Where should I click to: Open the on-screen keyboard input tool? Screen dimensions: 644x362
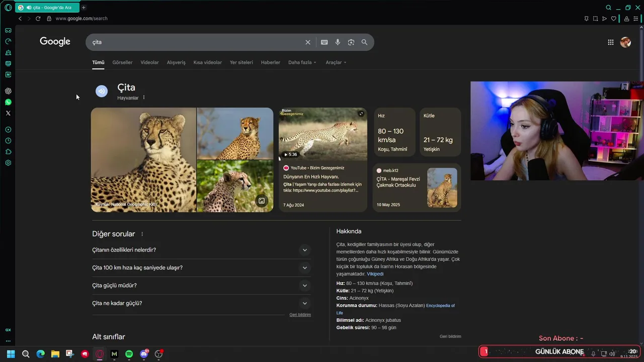pos(325,42)
